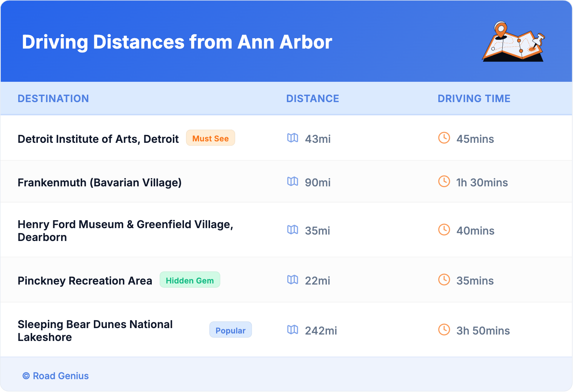This screenshot has height=392, width=573.
Task: Click the Distance column header
Action: click(x=313, y=99)
